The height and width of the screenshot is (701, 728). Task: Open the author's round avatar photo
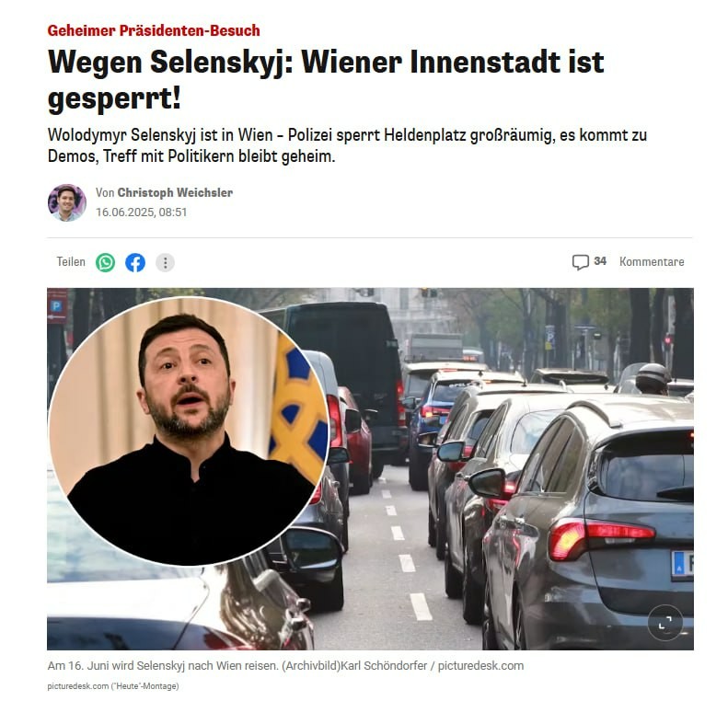[x=67, y=202]
